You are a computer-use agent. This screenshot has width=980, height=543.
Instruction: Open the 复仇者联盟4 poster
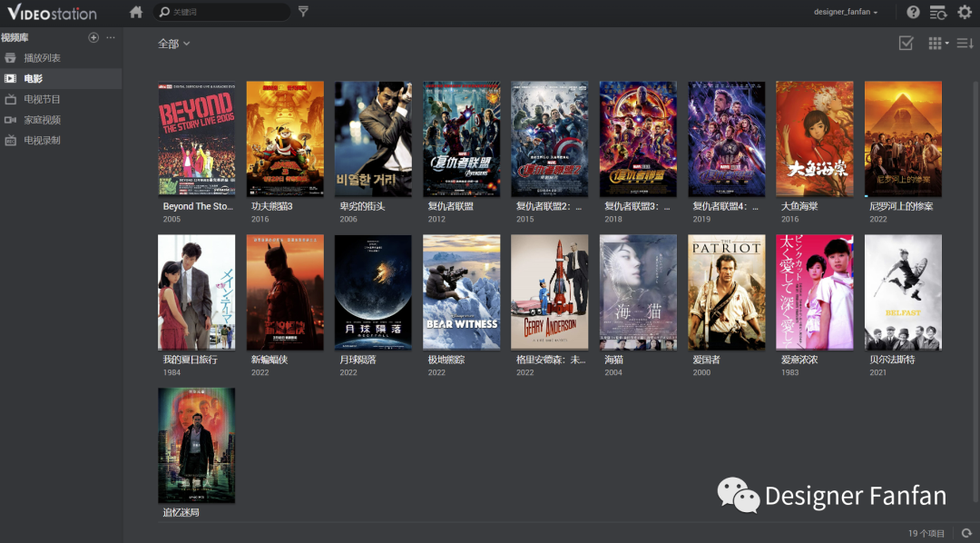point(727,139)
